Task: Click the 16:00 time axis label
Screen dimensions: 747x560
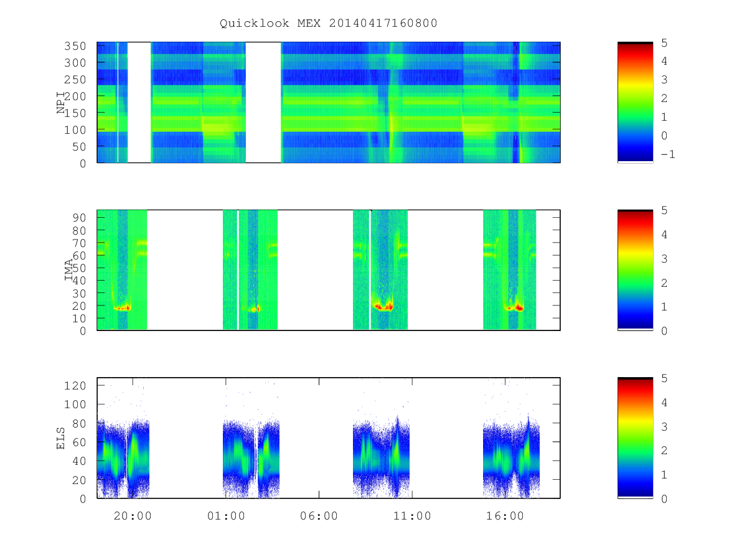Action: [x=505, y=516]
